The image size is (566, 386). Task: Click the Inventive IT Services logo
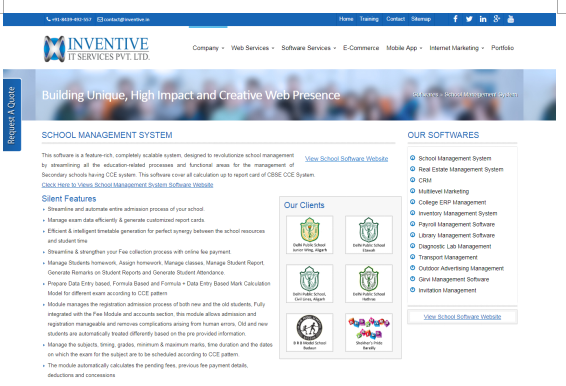point(97,48)
